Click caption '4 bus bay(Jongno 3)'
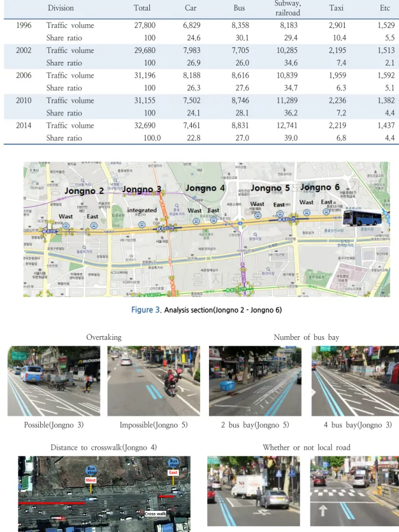399x532 pixels. click(358, 425)
